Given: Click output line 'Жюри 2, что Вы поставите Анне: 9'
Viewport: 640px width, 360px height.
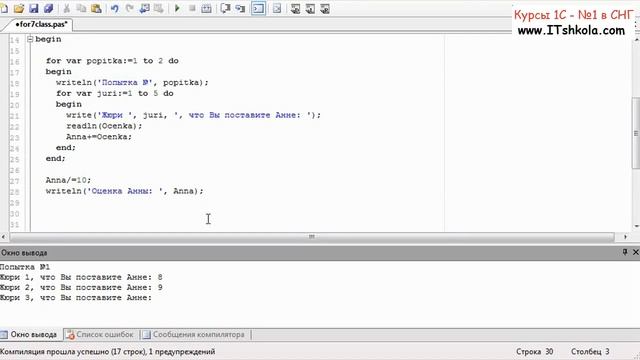Looking at the screenshot, I should click(x=81, y=287).
